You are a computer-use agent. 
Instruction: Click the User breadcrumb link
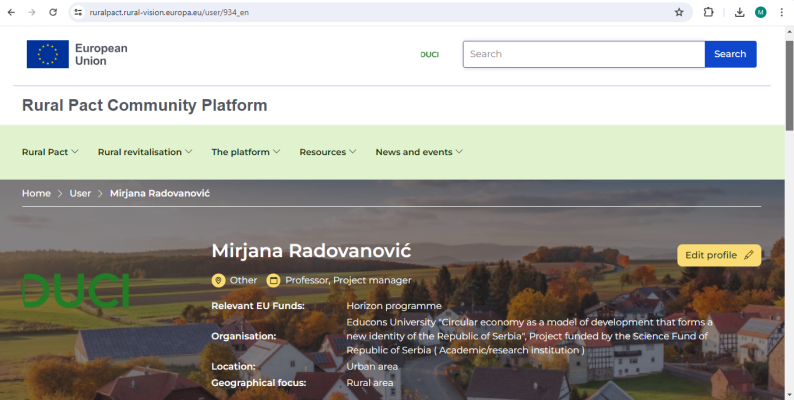tap(80, 193)
